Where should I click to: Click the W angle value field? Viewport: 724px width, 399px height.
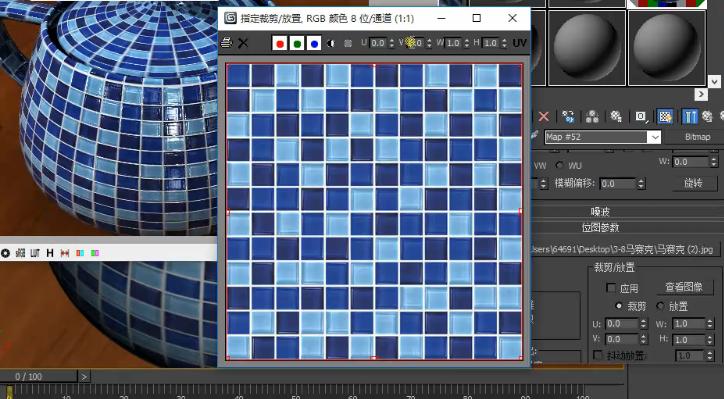691,162
